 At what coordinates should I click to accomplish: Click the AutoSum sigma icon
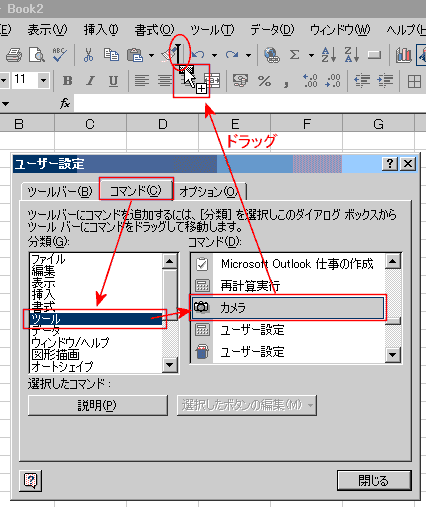click(294, 55)
